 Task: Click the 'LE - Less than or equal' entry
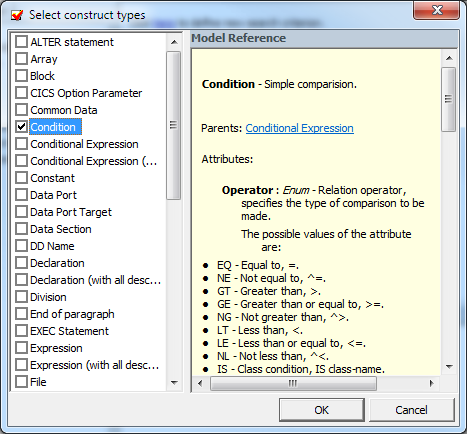point(291,343)
